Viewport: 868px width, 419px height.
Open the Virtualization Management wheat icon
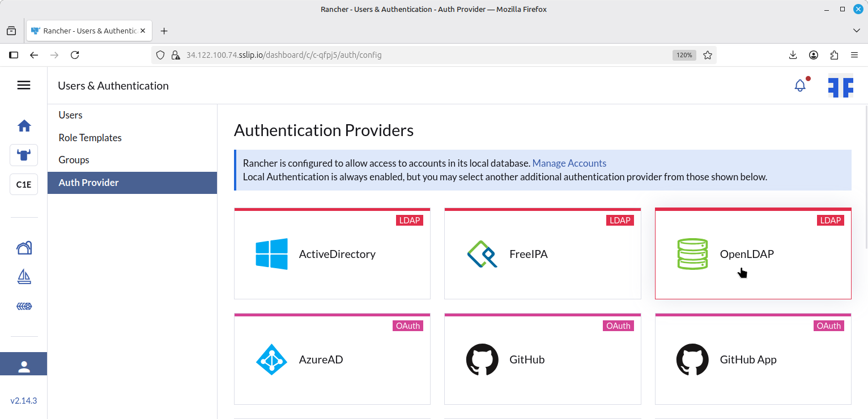pyautogui.click(x=24, y=306)
